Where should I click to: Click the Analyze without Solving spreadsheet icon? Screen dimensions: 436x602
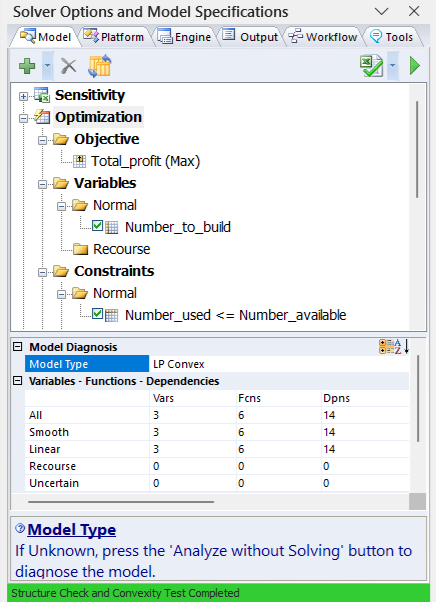pos(371,66)
